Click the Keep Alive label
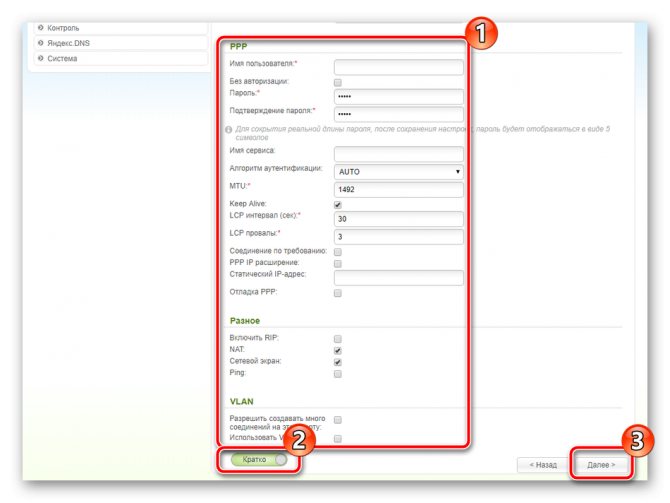 [x=248, y=204]
